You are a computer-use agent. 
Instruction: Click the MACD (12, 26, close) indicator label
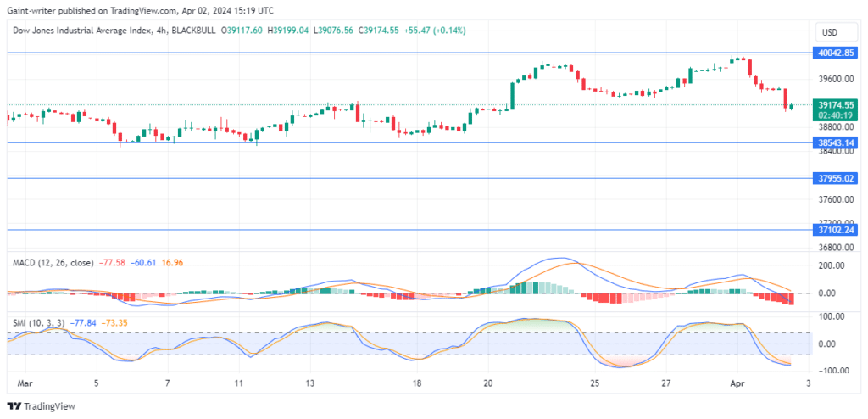(53, 263)
